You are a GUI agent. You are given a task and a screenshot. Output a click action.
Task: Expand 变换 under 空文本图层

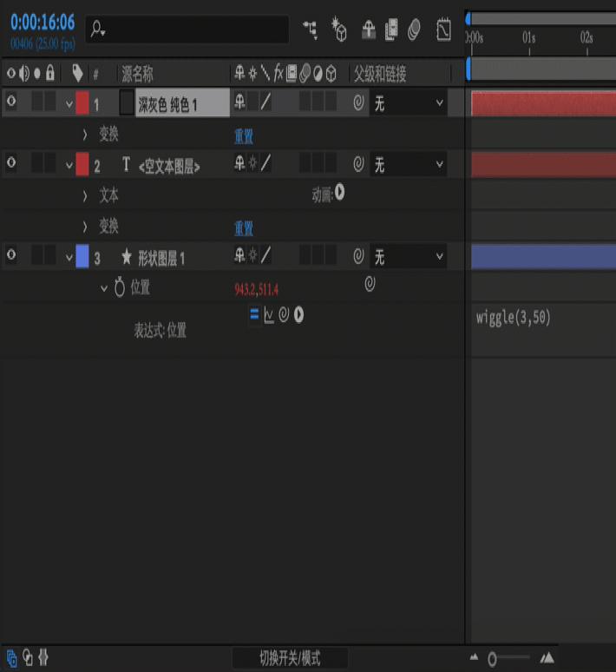(x=85, y=227)
